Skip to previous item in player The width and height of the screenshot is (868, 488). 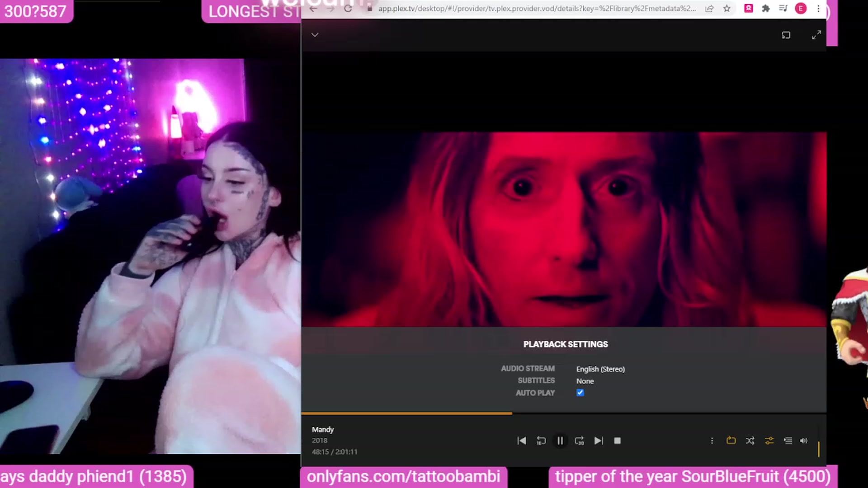(x=522, y=441)
